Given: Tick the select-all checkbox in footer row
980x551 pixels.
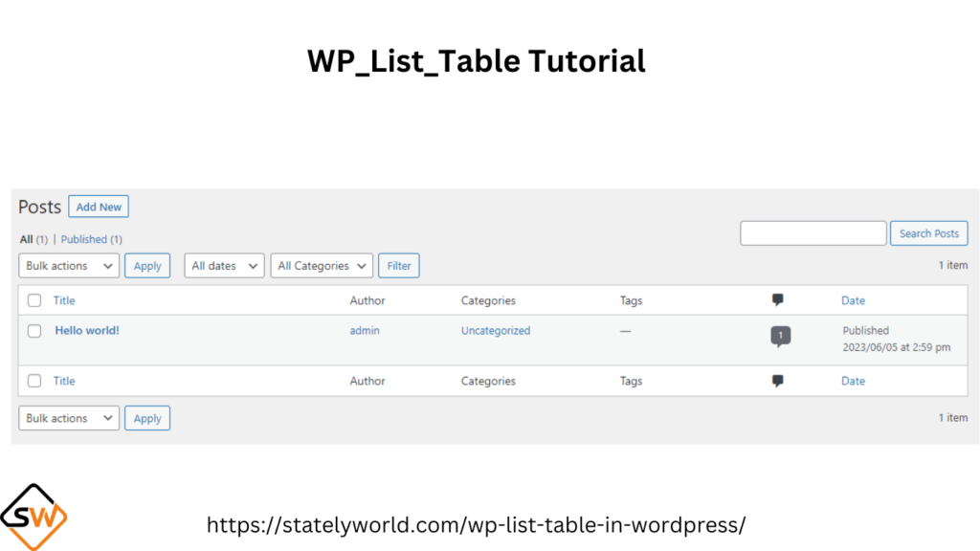Looking at the screenshot, I should [x=34, y=381].
